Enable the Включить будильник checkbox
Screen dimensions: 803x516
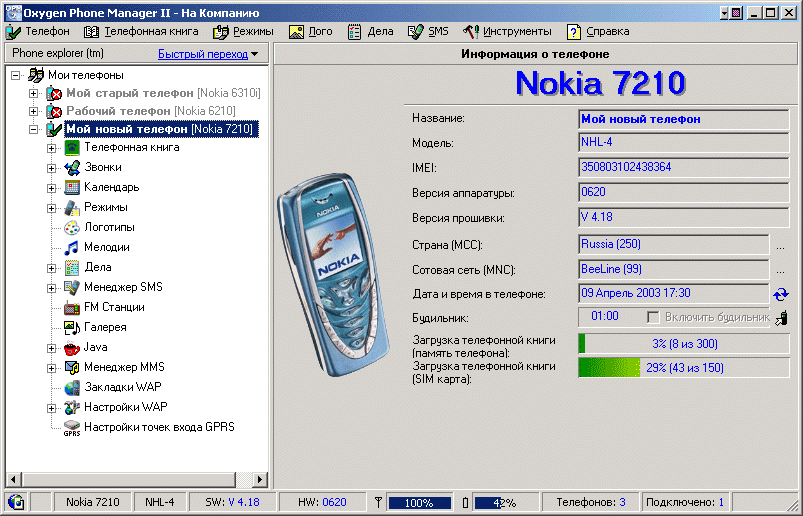click(x=653, y=317)
